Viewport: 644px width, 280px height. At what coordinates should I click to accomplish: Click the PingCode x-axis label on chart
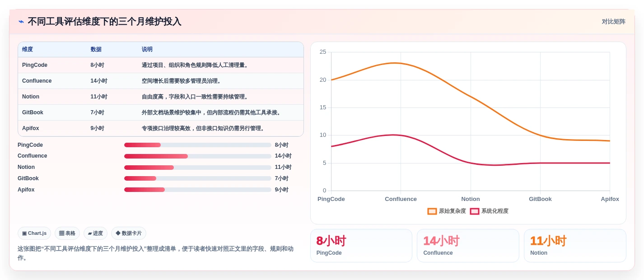[x=331, y=199]
